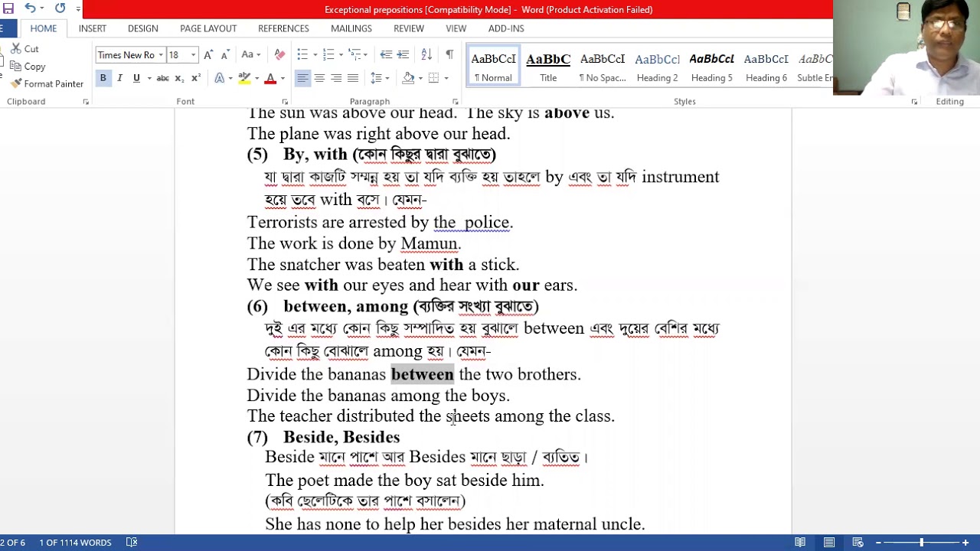This screenshot has height=551, width=980.
Task: Toggle Subscript formatting
Action: pos(179,78)
